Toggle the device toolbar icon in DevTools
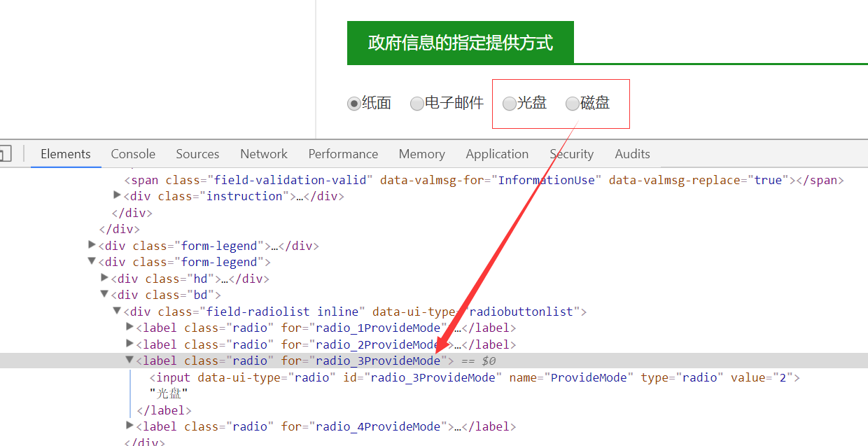Viewport: 868px width, 446px height. click(4, 154)
